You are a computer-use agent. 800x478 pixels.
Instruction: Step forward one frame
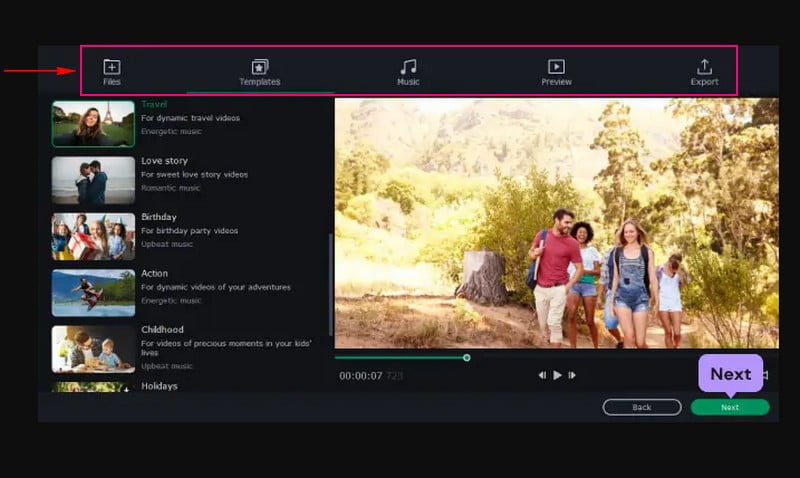tap(572, 375)
